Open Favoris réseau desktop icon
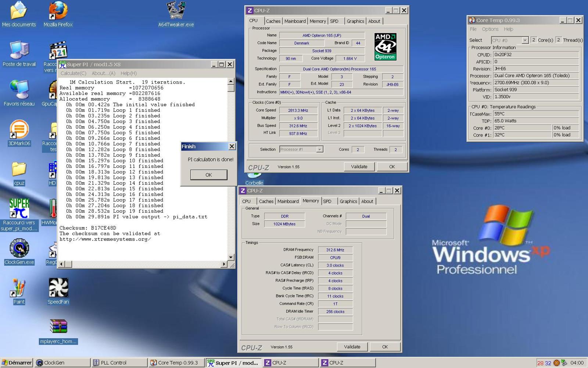 [x=19, y=93]
